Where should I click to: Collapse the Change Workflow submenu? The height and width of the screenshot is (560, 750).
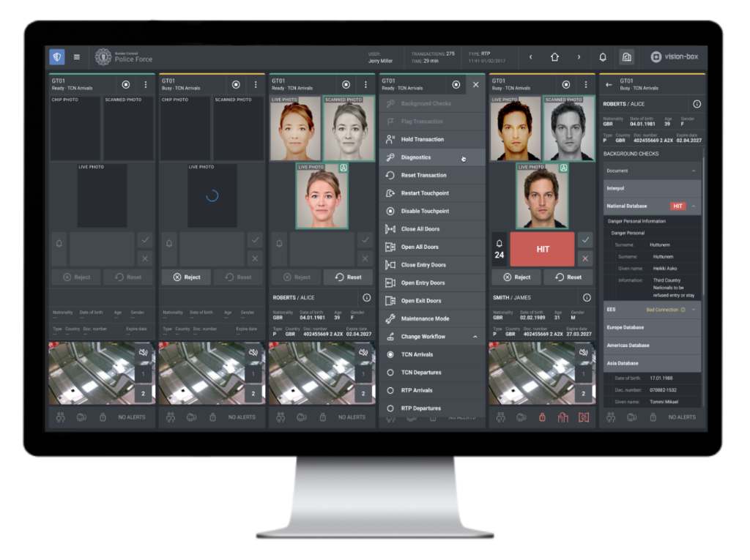point(475,337)
